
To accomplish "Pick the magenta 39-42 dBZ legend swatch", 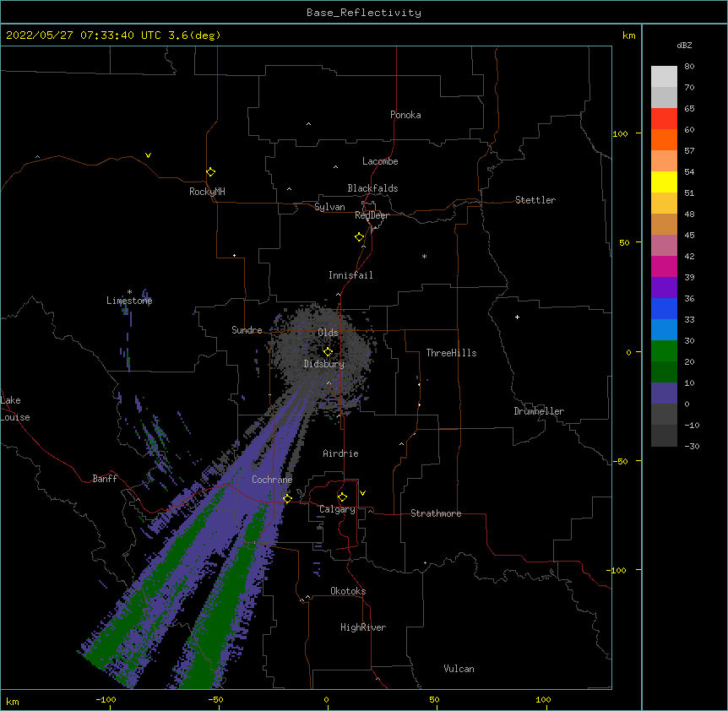I will click(x=664, y=266).
